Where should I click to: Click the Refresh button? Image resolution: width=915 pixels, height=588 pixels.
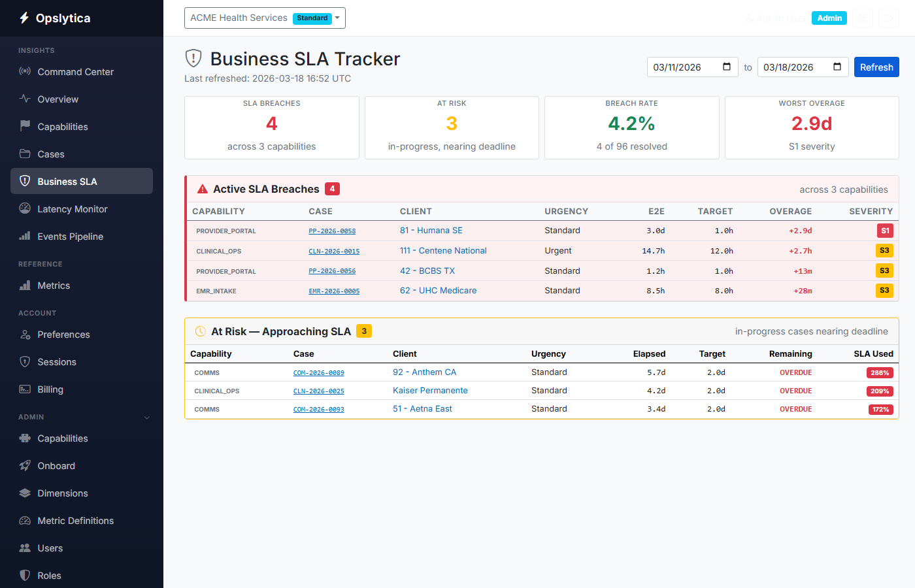click(876, 67)
